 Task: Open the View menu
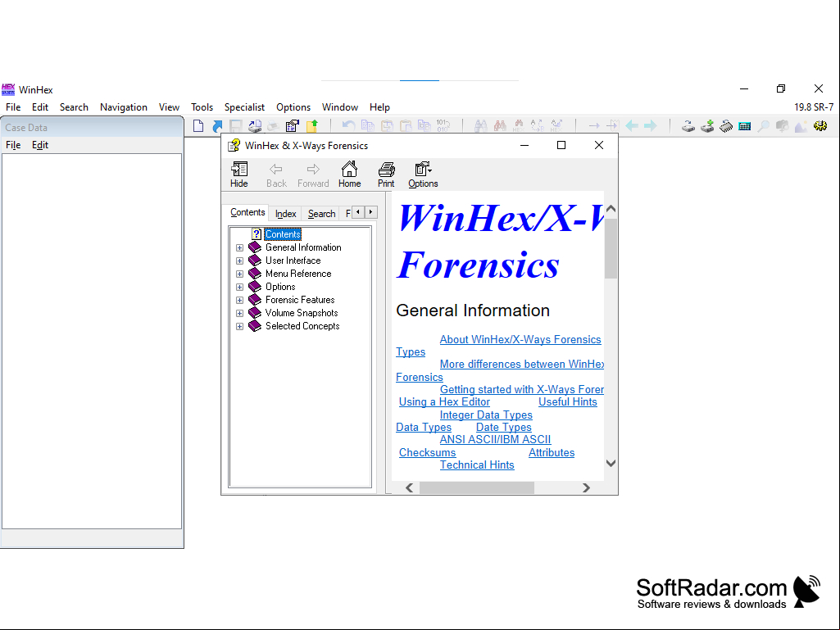(x=169, y=107)
